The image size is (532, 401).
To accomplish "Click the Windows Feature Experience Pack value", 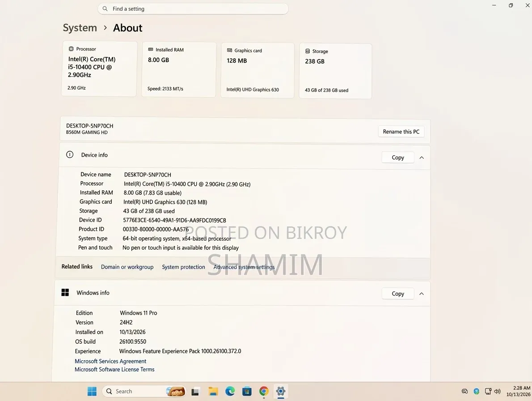I will pyautogui.click(x=180, y=351).
